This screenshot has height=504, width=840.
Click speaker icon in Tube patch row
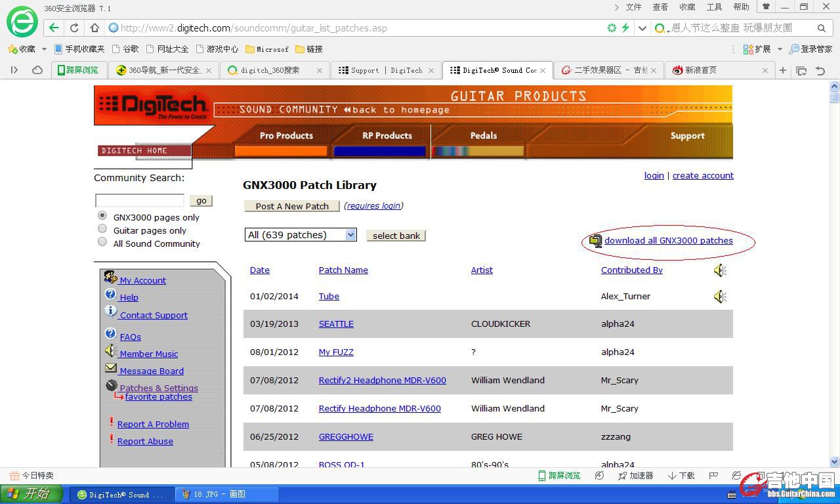pos(720,297)
